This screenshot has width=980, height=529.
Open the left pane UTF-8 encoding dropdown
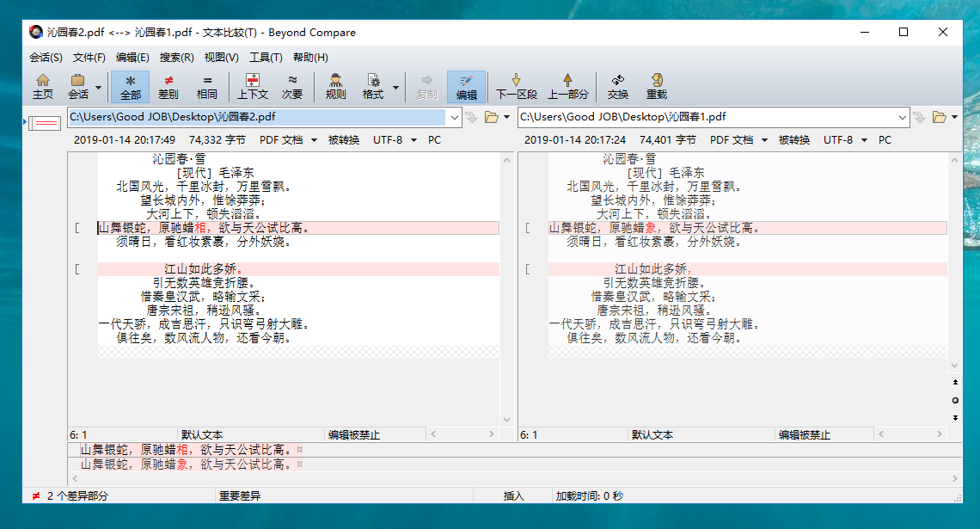pyautogui.click(x=395, y=139)
